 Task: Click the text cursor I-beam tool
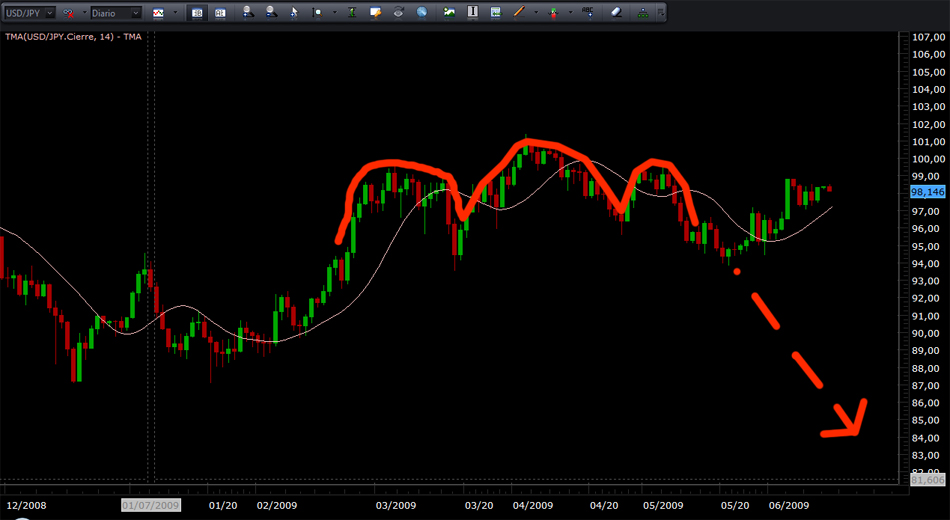coord(472,14)
